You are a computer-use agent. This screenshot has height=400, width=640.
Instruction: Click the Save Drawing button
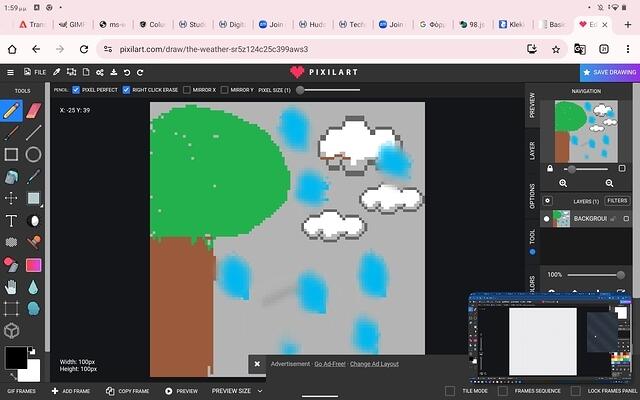click(609, 72)
